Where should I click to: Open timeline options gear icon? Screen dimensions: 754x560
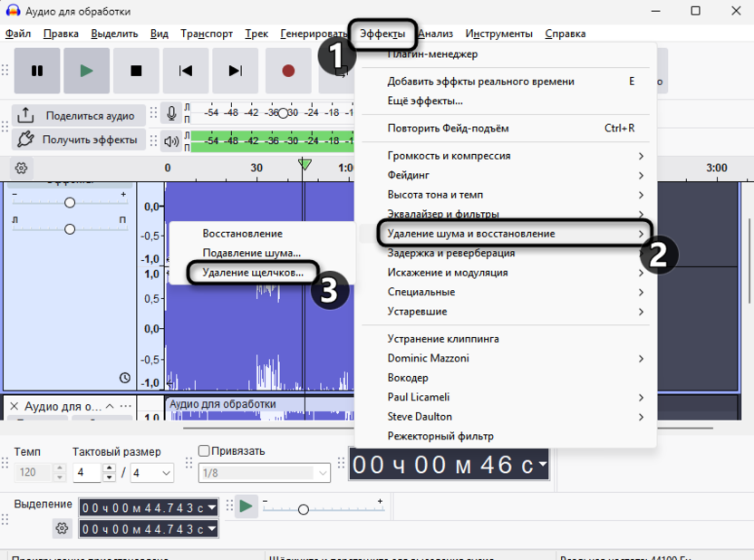coord(21,168)
